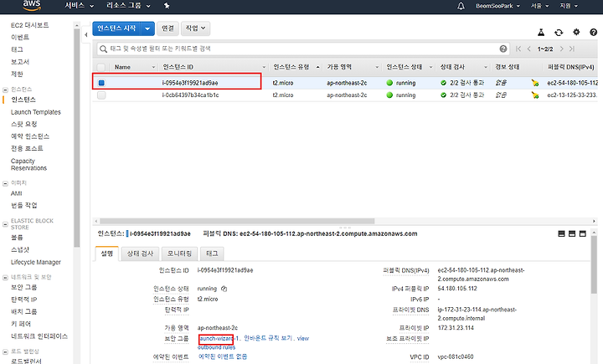603x364 pixels.
Task: Select IPv4 public IP 54.180.105.112 text
Action: pos(457,289)
